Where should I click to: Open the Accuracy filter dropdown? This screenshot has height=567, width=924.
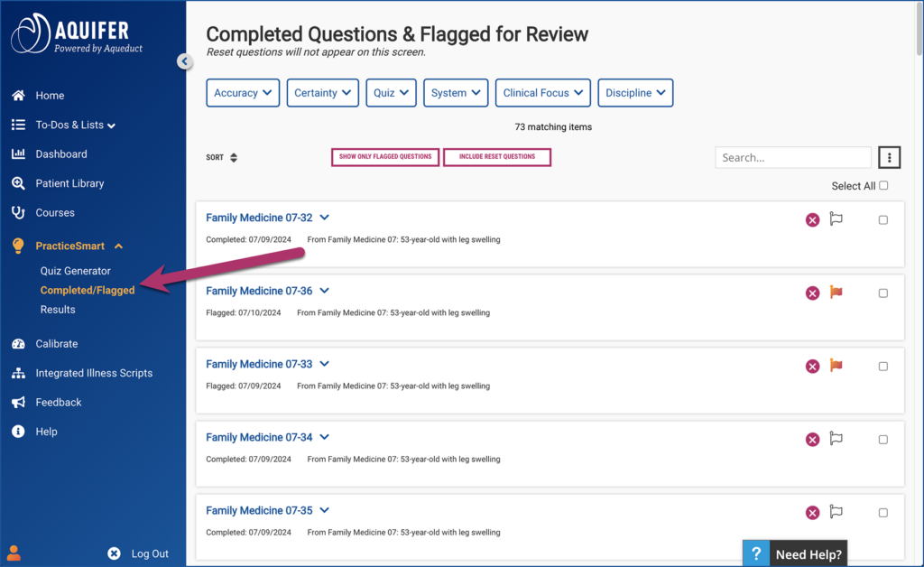coord(242,92)
